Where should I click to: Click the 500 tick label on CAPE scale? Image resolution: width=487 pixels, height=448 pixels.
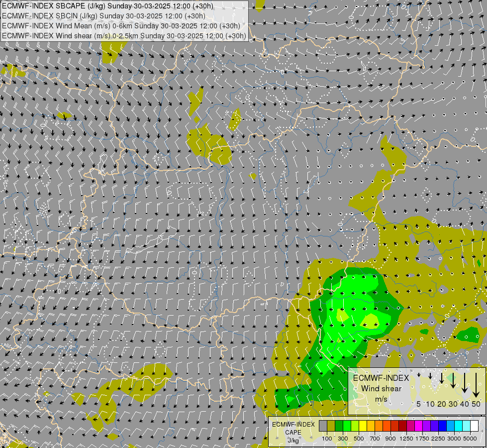coord(359,439)
